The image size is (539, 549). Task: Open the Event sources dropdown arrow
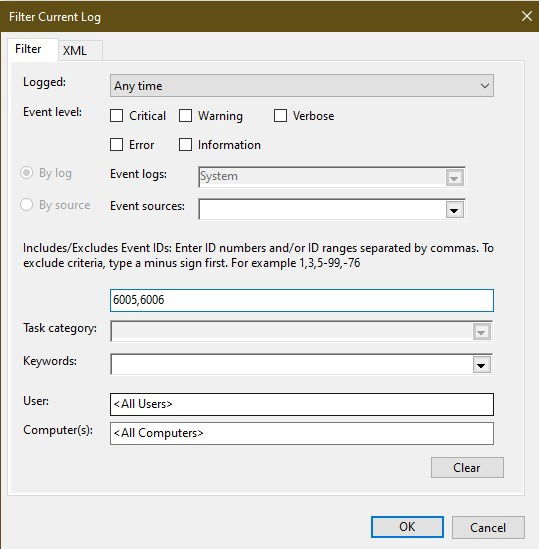click(455, 210)
